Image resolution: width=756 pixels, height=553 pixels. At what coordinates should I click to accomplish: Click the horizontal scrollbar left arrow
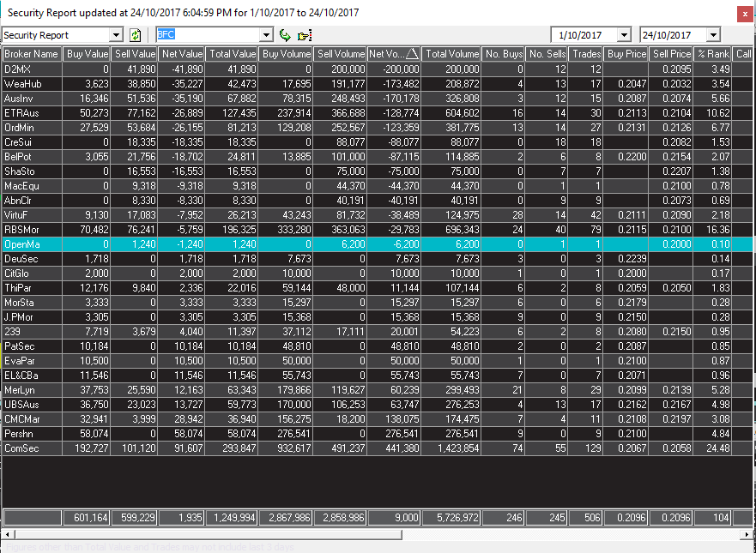(x=7, y=534)
